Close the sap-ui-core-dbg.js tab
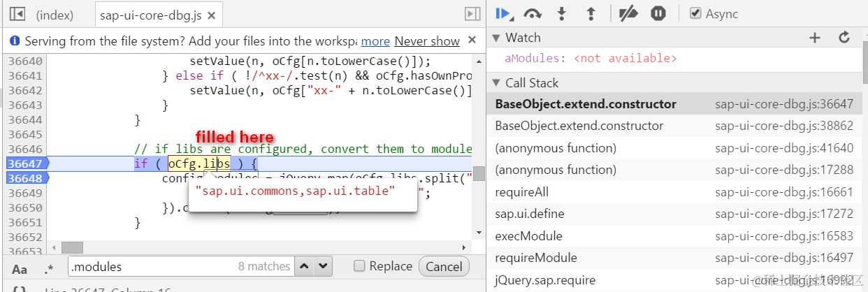 click(212, 15)
